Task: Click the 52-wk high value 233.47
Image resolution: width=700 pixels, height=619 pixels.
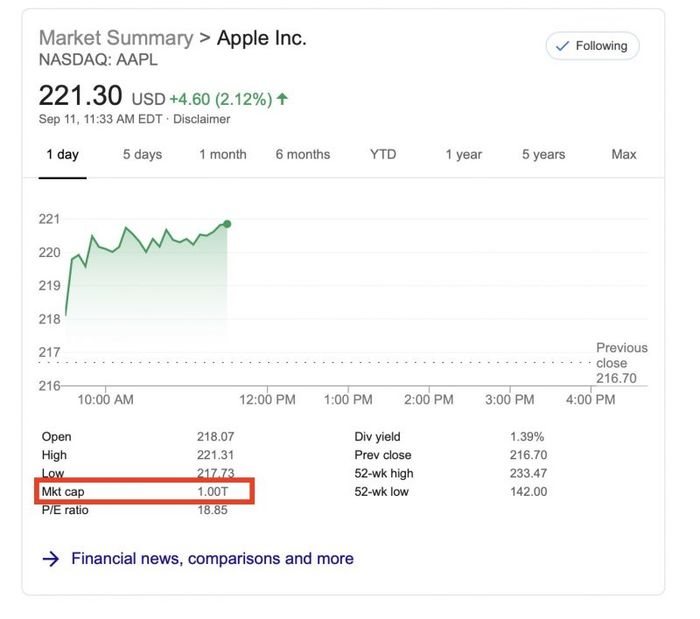Action: 529,473
